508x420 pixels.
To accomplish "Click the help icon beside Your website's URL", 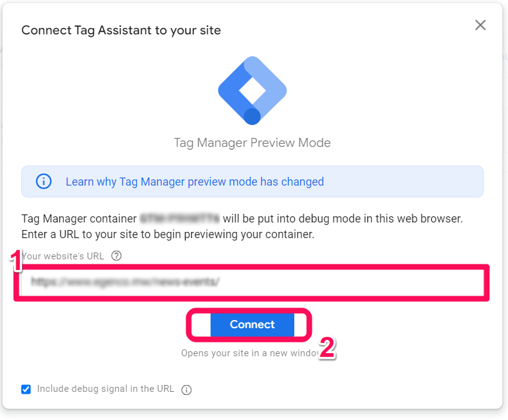I will point(116,256).
